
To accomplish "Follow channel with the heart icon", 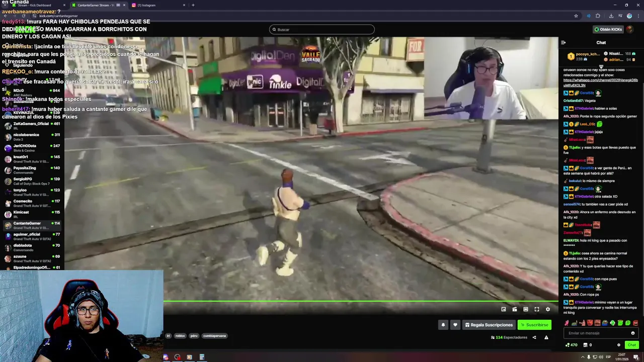I will pyautogui.click(x=455, y=325).
